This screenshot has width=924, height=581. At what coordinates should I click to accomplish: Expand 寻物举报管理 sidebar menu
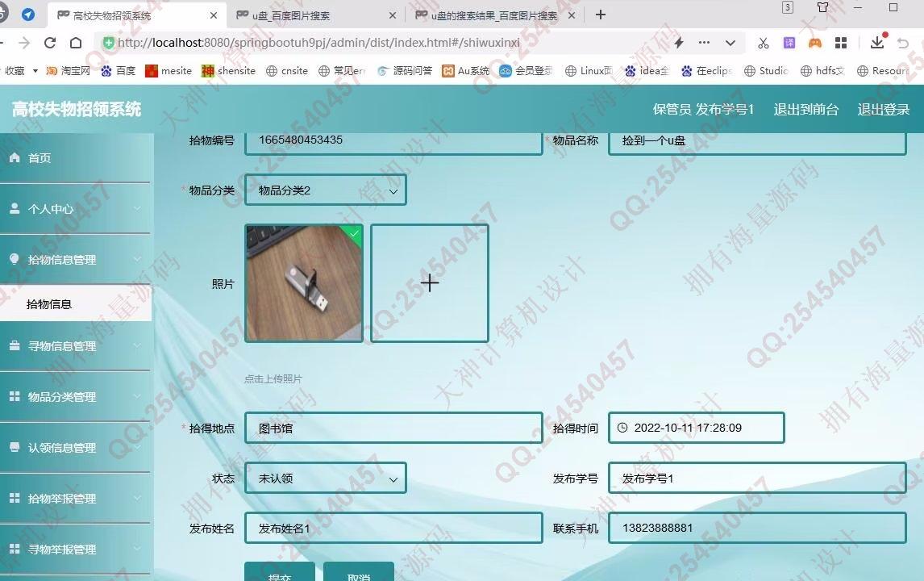(76, 550)
